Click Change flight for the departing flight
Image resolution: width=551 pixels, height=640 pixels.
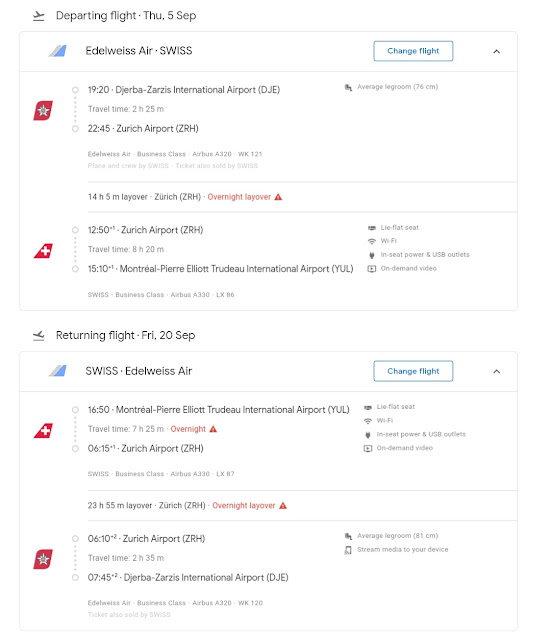[413, 51]
